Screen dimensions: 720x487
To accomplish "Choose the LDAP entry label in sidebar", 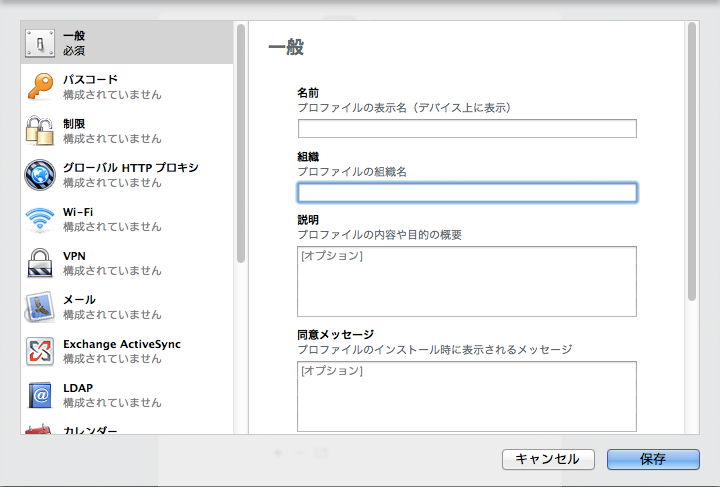I will click(79, 387).
